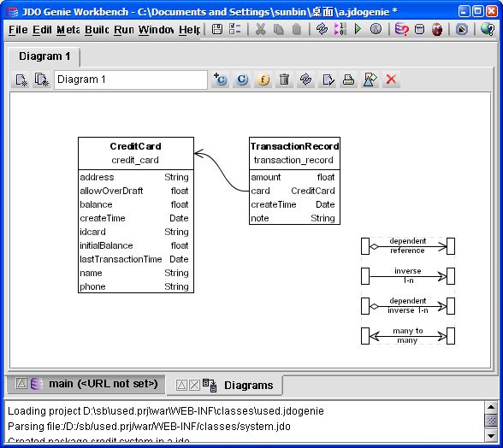Click the floppy disk save icon
This screenshot has width=503, height=448.
pos(217,29)
